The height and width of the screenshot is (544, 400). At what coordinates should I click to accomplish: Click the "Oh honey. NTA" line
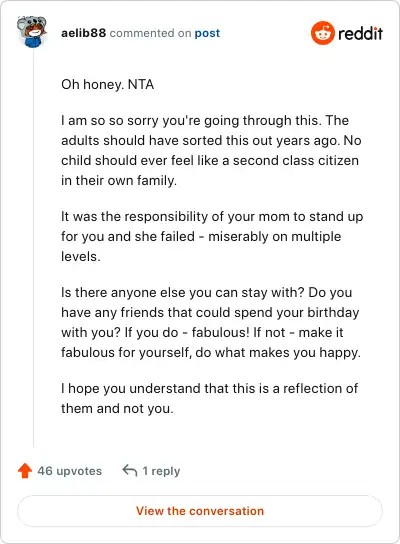point(108,84)
